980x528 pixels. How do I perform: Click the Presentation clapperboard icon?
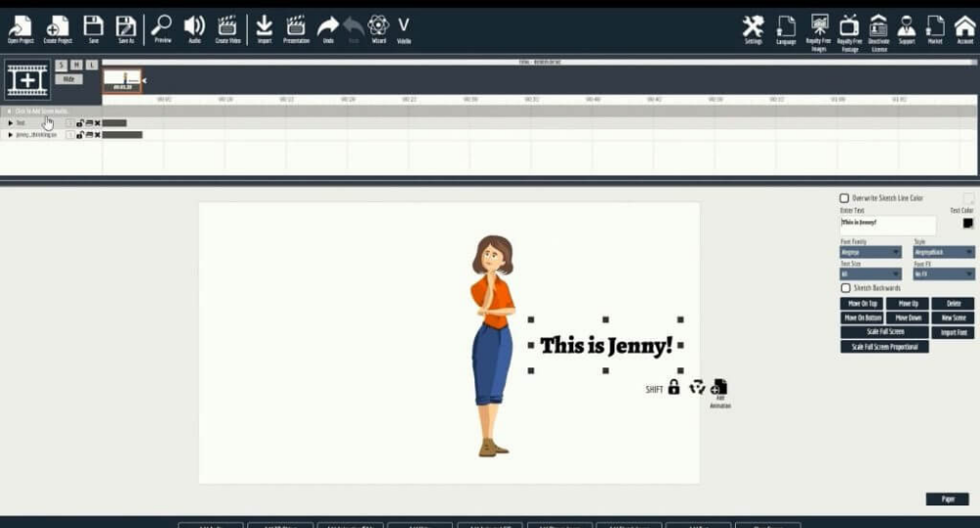[x=296, y=29]
